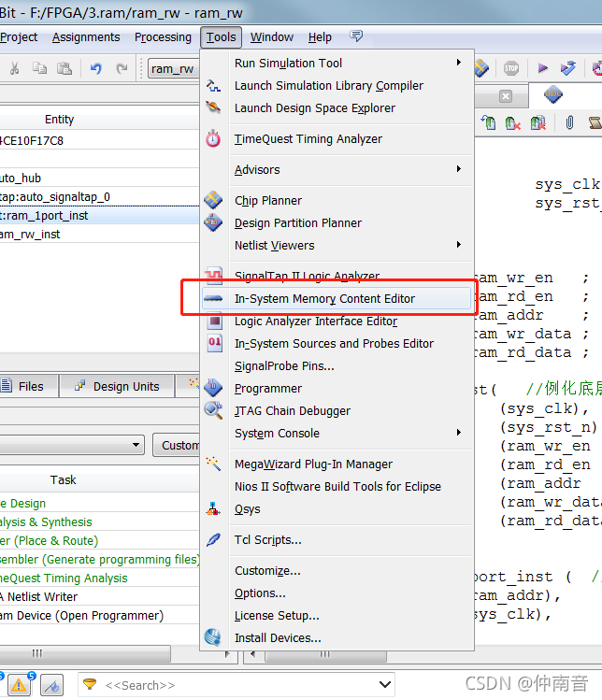The width and height of the screenshot is (602, 700).
Task: Click the search filter funnel icon
Action: click(x=90, y=684)
